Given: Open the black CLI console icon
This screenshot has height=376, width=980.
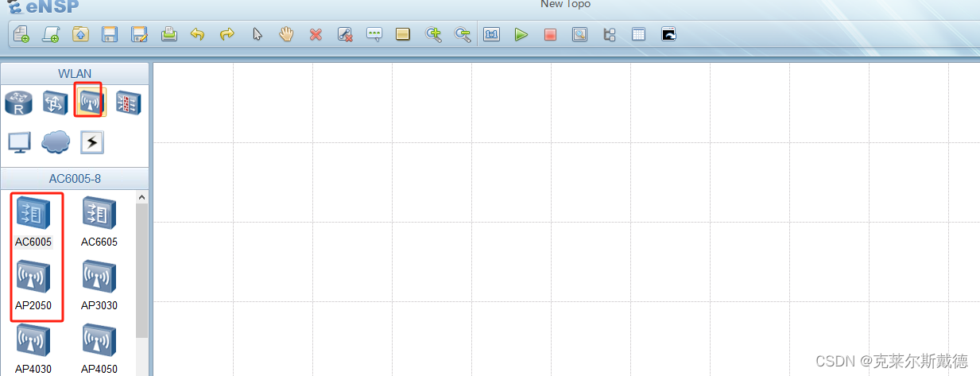Looking at the screenshot, I should click(x=668, y=34).
